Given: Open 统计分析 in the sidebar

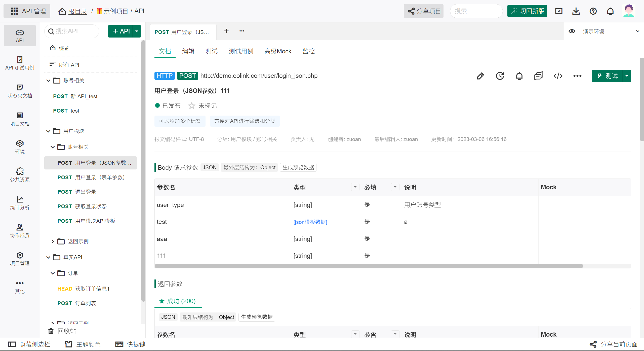Looking at the screenshot, I should pyautogui.click(x=20, y=203).
